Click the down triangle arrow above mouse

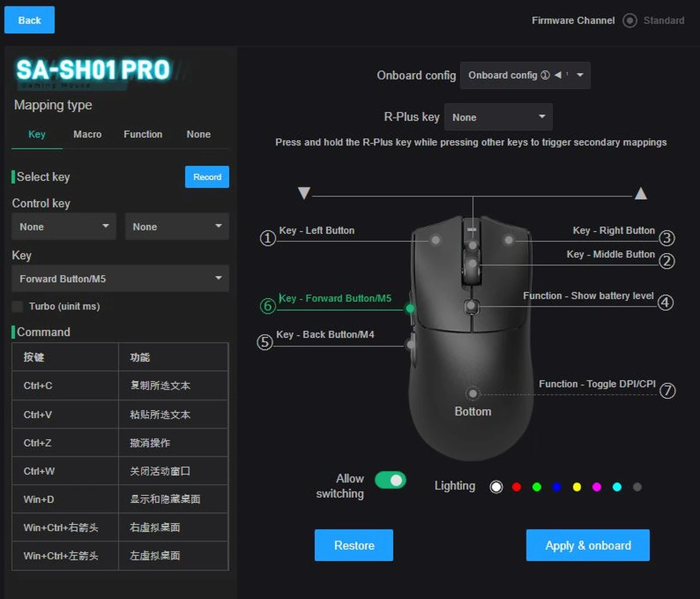[304, 193]
